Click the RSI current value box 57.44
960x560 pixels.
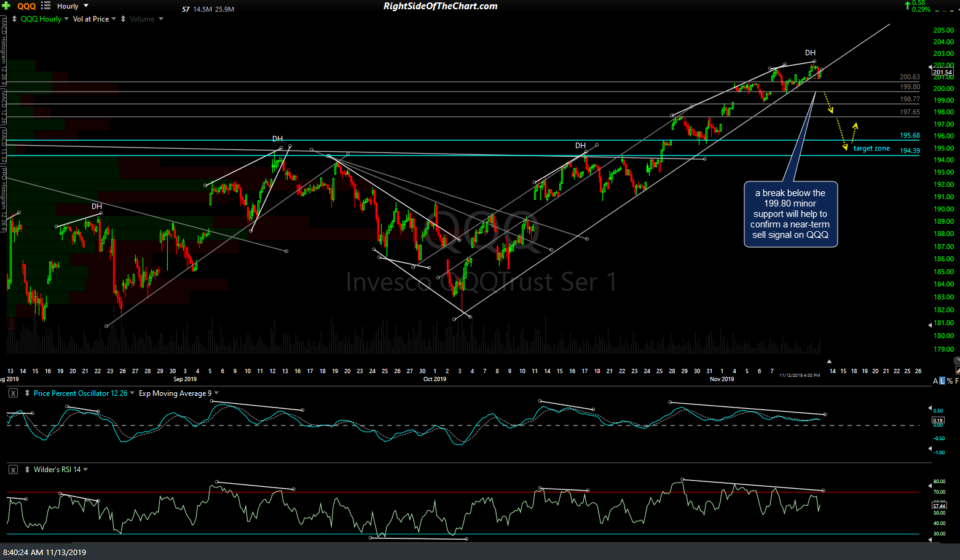coord(939,506)
